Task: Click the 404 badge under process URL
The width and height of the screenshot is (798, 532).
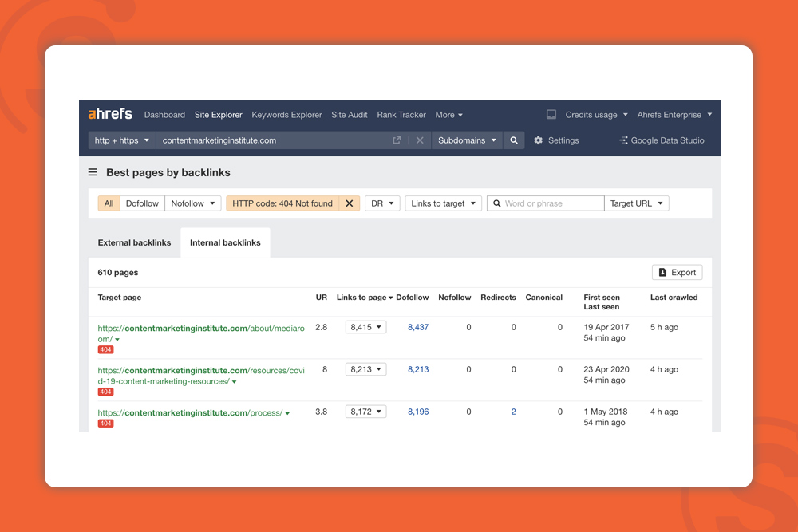Action: coord(106,424)
